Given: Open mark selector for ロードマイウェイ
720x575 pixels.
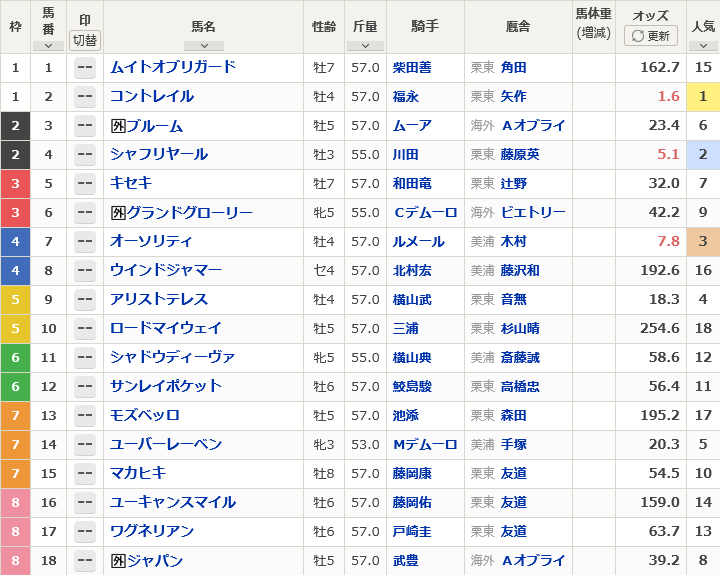Looking at the screenshot, I should 85,328.
